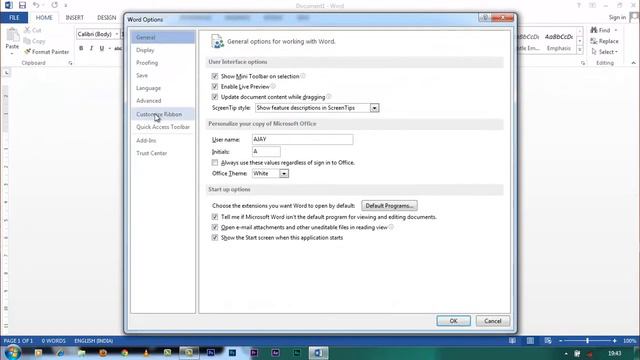The height and width of the screenshot is (360, 640).
Task: Select Display in Word Options sidebar
Action: 163,50
